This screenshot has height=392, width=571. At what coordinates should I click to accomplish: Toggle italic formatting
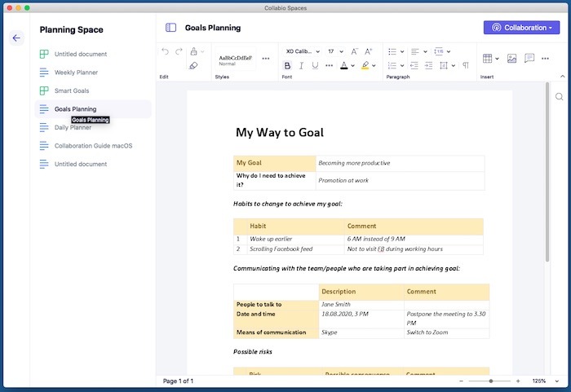(301, 65)
